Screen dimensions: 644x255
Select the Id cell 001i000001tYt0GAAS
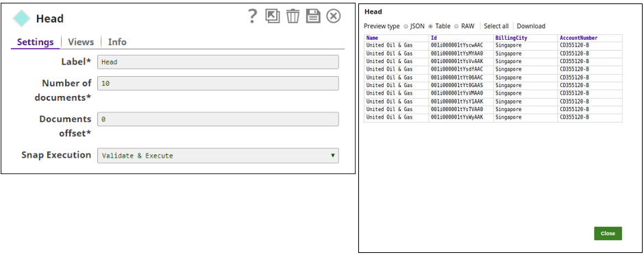[x=461, y=85]
